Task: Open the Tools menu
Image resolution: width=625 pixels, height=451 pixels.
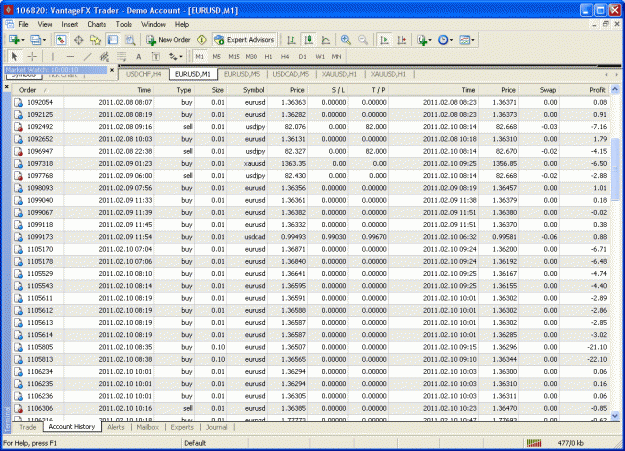Action: (124, 24)
